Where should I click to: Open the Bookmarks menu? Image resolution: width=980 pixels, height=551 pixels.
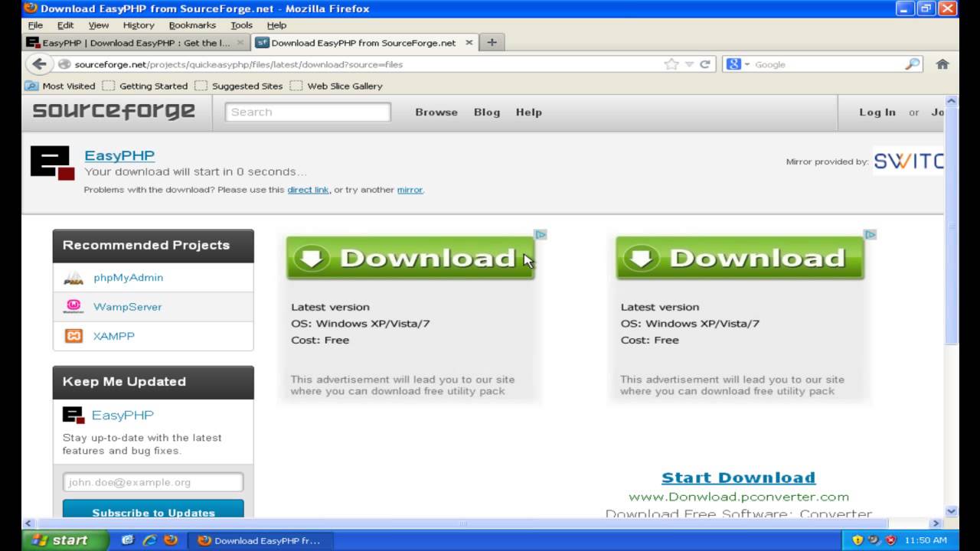coord(192,25)
